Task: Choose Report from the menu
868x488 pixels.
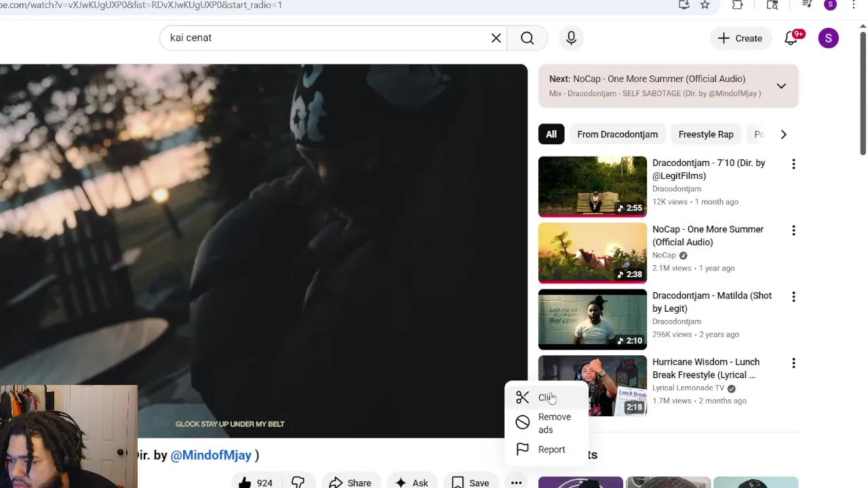Action: [x=547, y=449]
